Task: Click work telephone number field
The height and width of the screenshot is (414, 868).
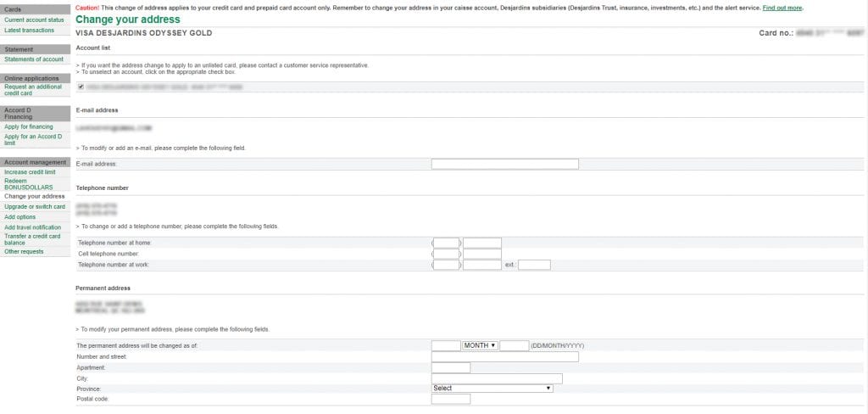Action: [x=482, y=265]
